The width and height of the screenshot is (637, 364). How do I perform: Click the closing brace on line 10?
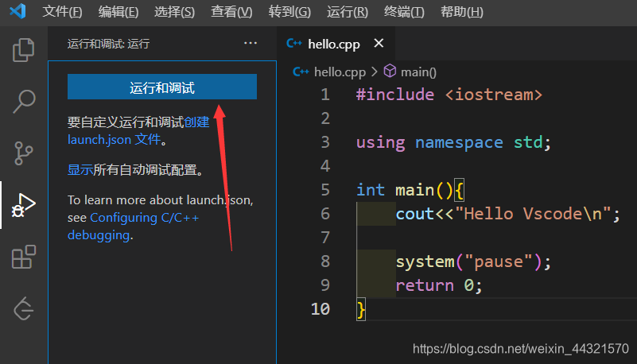click(x=361, y=310)
